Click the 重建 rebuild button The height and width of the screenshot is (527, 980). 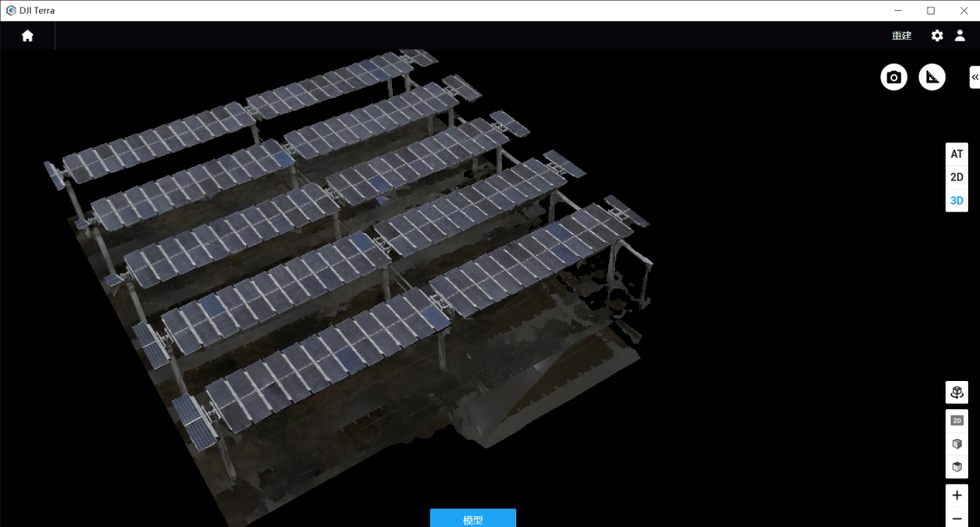click(x=901, y=36)
